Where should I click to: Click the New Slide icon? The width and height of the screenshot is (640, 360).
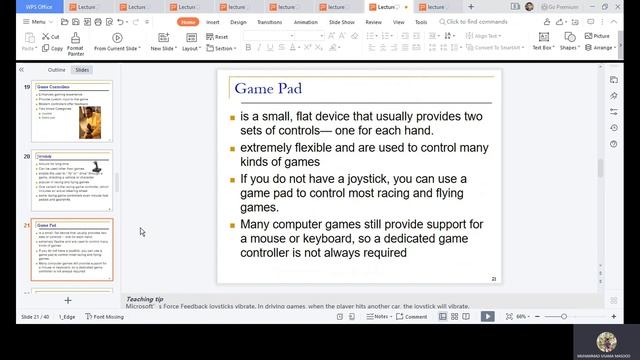164,38
